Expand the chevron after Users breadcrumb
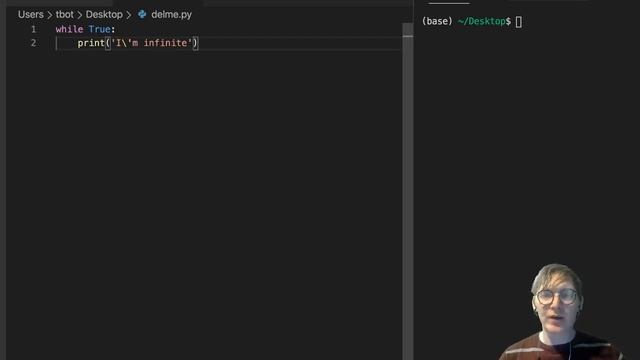The height and width of the screenshot is (360, 640). (50, 15)
